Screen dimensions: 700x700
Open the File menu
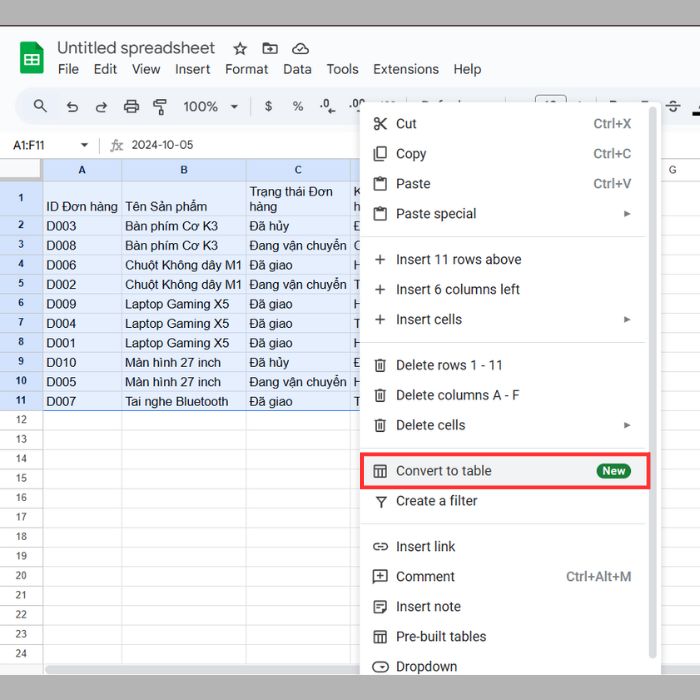tap(68, 69)
